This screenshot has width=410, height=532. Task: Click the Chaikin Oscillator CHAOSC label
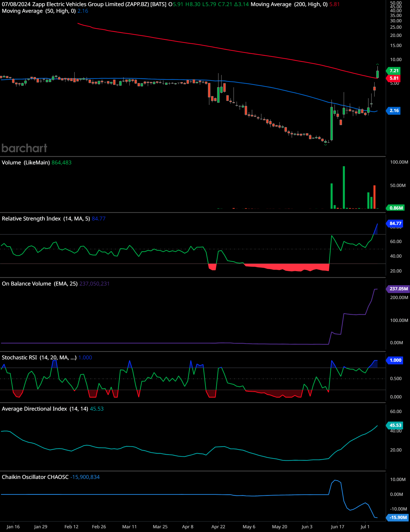[x=35, y=477]
